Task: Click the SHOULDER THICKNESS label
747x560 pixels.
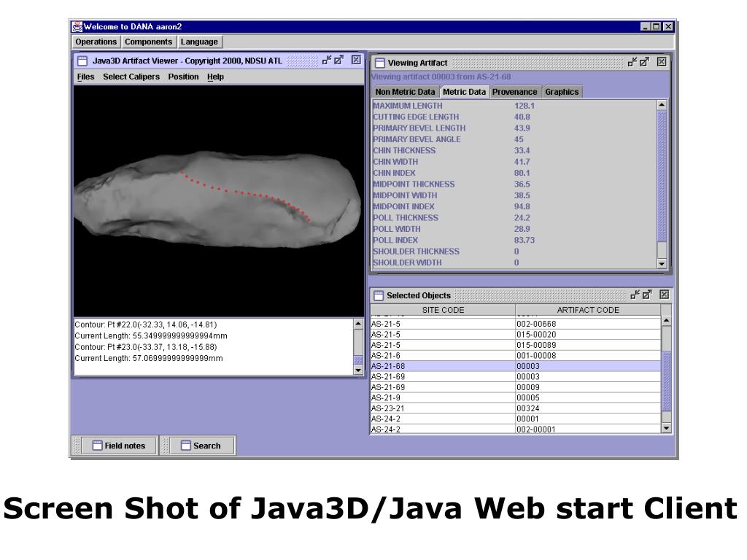Action: 416,251
